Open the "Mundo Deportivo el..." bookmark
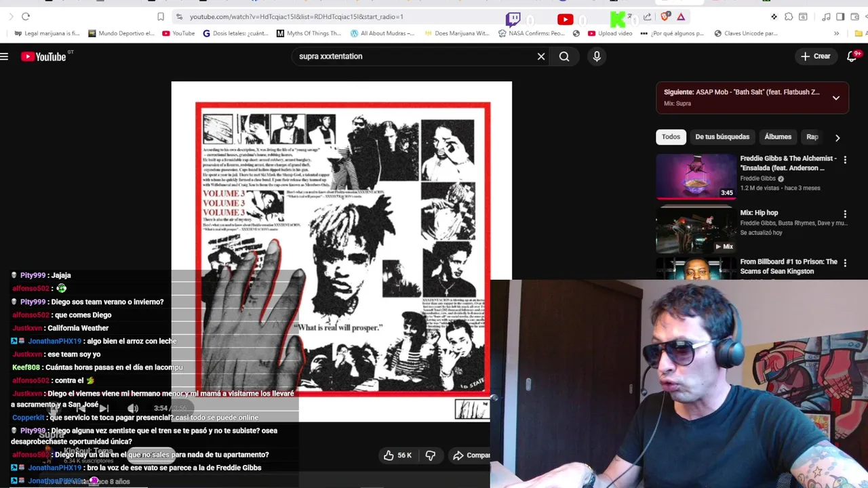The image size is (868, 488). click(121, 33)
